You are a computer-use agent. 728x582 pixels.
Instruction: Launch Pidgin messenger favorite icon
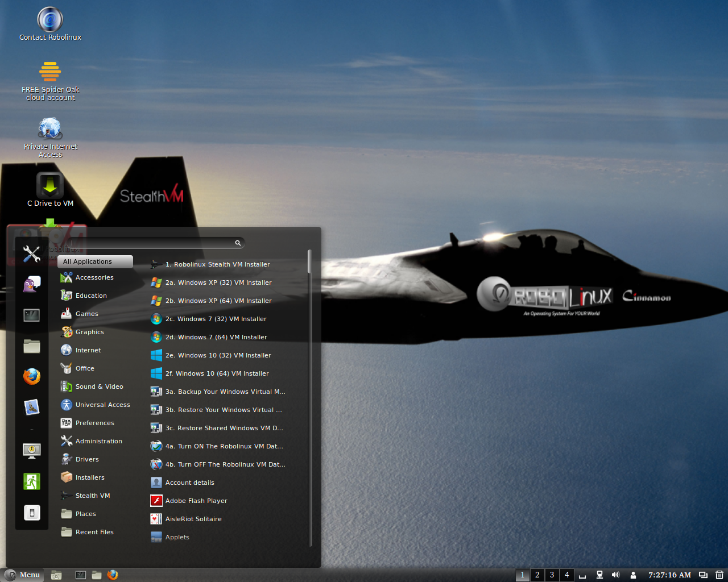tap(32, 284)
